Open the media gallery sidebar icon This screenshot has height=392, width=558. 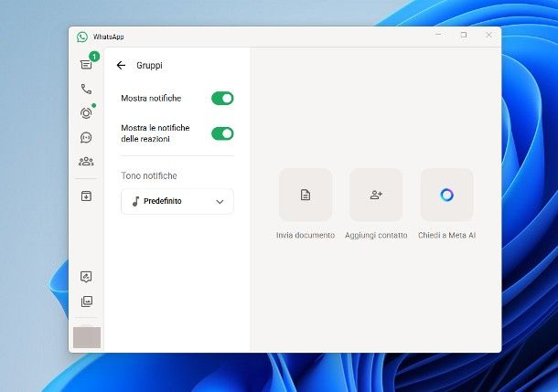pyautogui.click(x=87, y=302)
